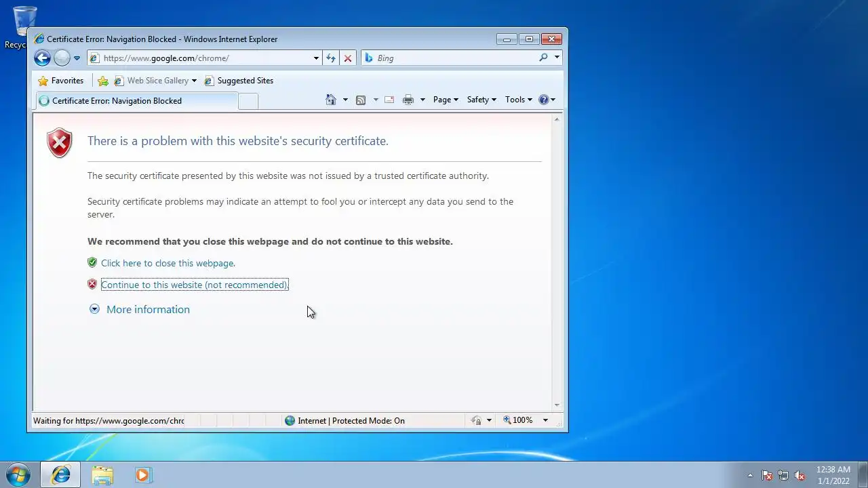Viewport: 868px width, 488px height.
Task: Expand the address bar autocomplete dropdown
Action: coord(316,58)
